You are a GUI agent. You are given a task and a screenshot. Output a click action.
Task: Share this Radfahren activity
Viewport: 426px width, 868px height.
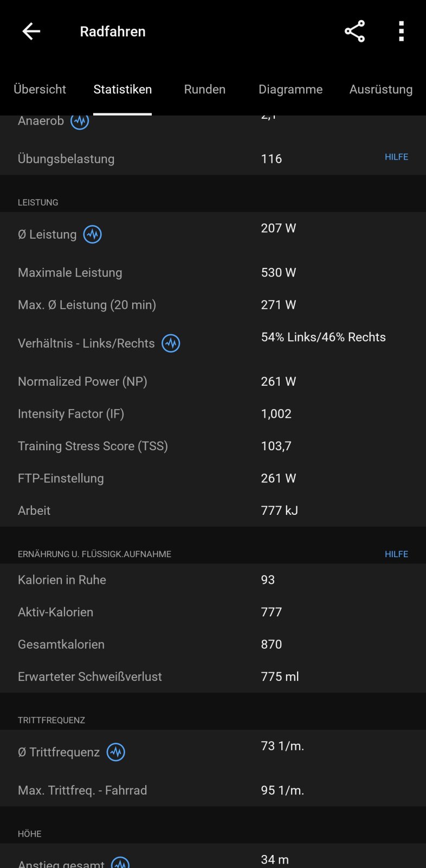click(354, 31)
